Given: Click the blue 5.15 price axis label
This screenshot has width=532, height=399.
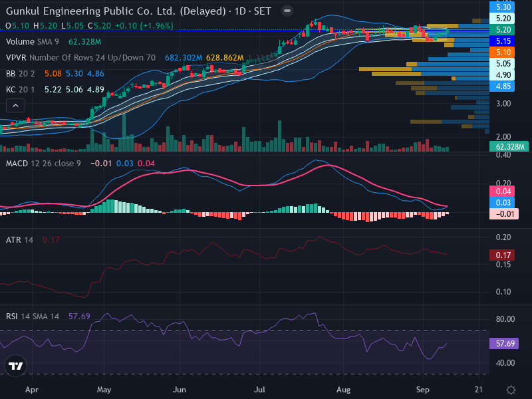Looking at the screenshot, I should pyautogui.click(x=502, y=41).
